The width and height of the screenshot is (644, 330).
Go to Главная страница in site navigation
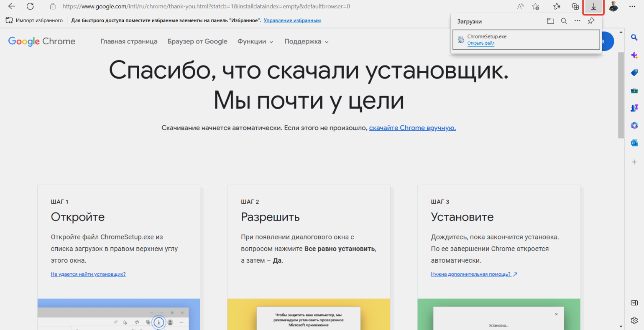[129, 41]
